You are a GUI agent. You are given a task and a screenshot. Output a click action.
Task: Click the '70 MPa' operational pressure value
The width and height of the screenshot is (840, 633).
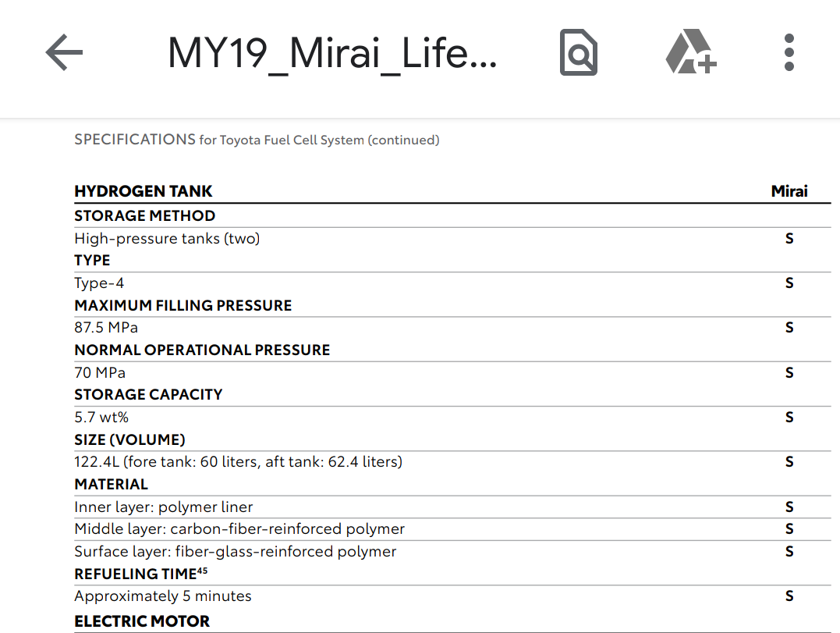100,372
